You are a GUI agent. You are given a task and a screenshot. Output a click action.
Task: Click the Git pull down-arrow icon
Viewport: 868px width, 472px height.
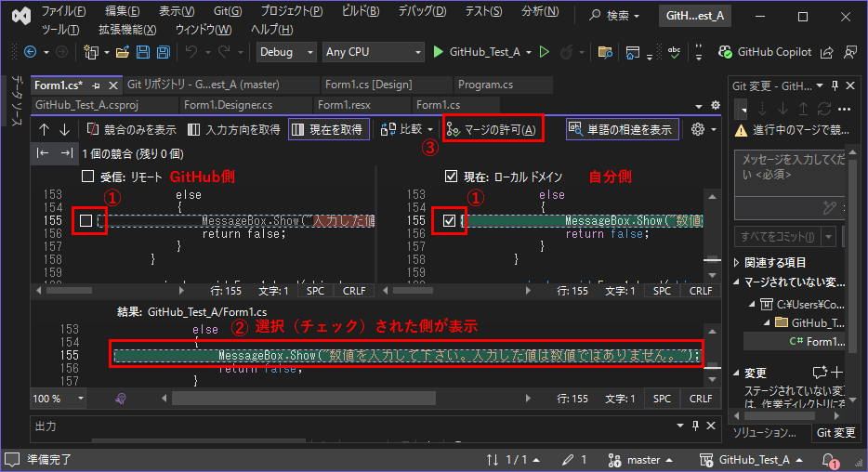click(783, 109)
